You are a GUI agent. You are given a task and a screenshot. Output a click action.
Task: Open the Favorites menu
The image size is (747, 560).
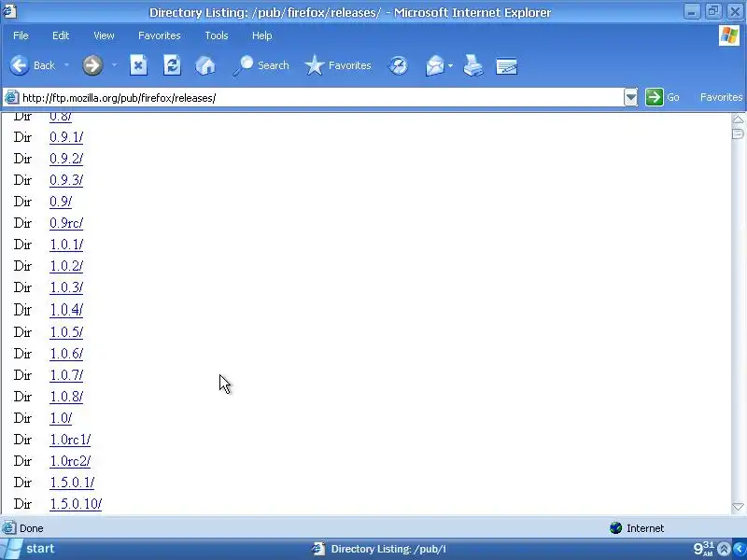pyautogui.click(x=159, y=35)
